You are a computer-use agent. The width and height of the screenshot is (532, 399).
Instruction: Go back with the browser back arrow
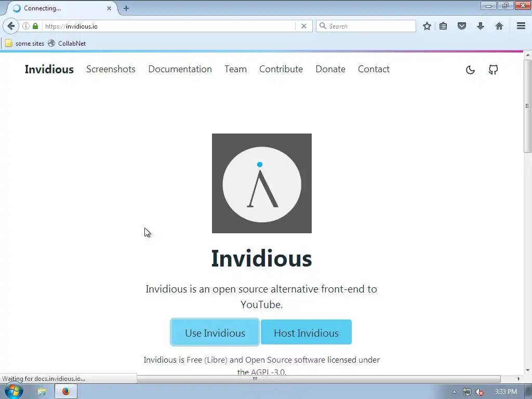coord(11,26)
